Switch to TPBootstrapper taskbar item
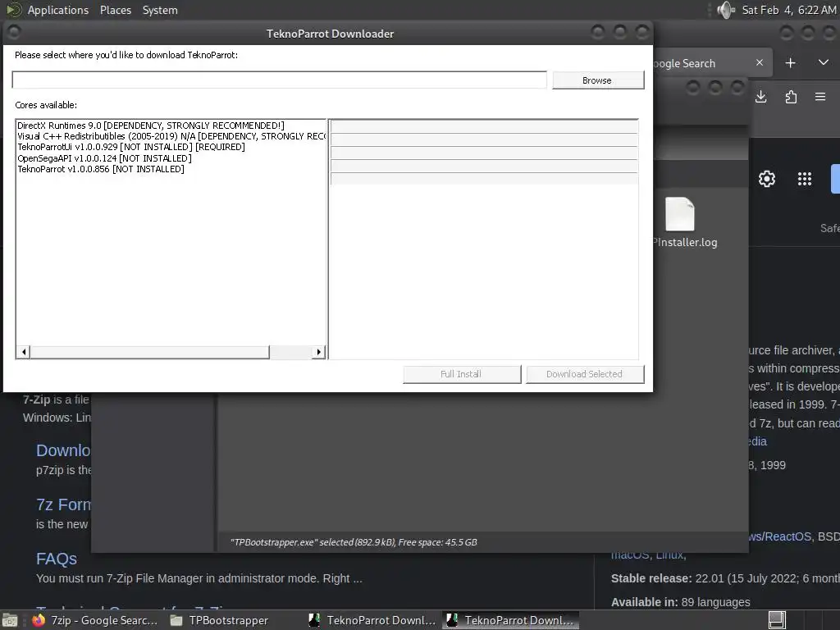The image size is (840, 630). [219, 620]
